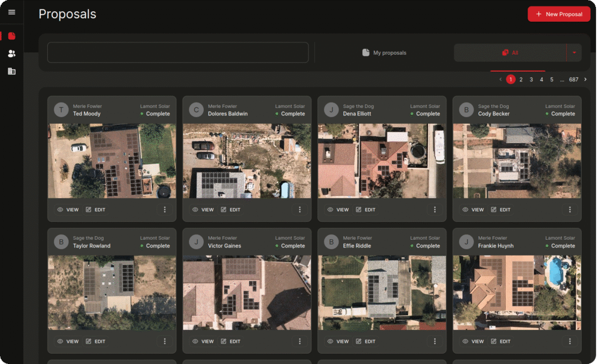
Task: Edit the Cody Becker proposal
Action: click(x=501, y=210)
